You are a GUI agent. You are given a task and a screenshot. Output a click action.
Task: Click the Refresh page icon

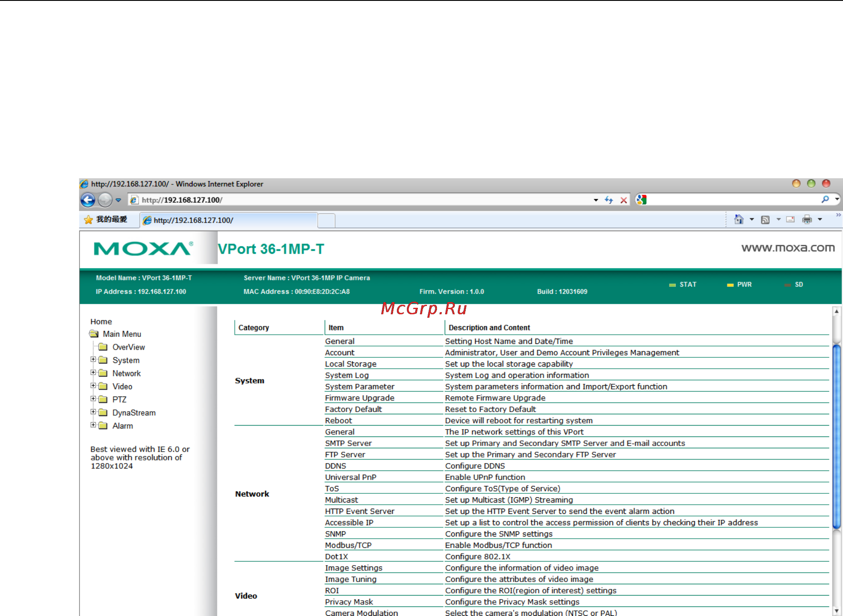tap(609, 200)
